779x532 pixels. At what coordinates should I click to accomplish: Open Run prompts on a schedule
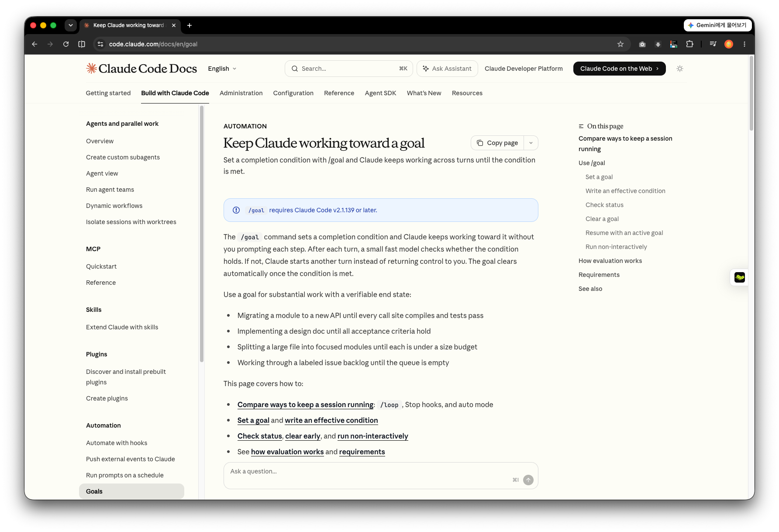pos(125,475)
